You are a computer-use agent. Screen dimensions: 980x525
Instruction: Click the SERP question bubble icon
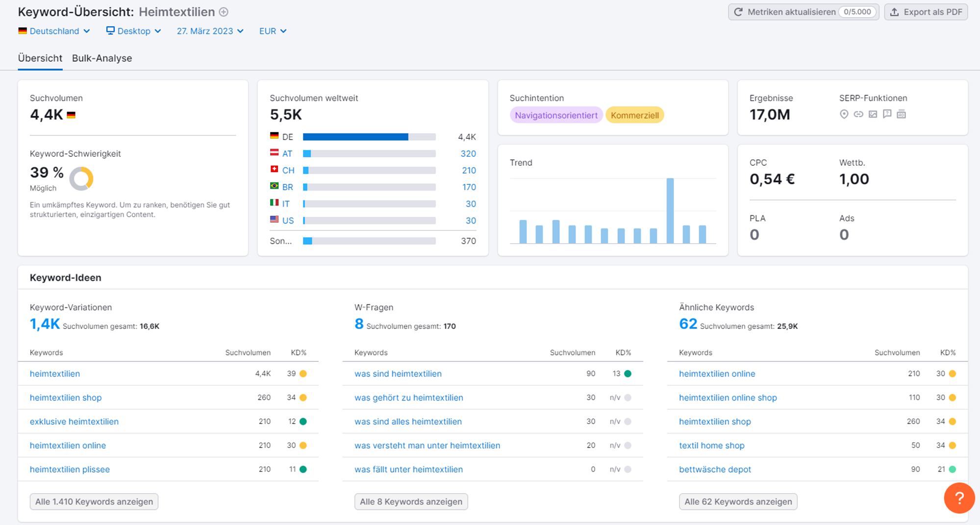(887, 114)
